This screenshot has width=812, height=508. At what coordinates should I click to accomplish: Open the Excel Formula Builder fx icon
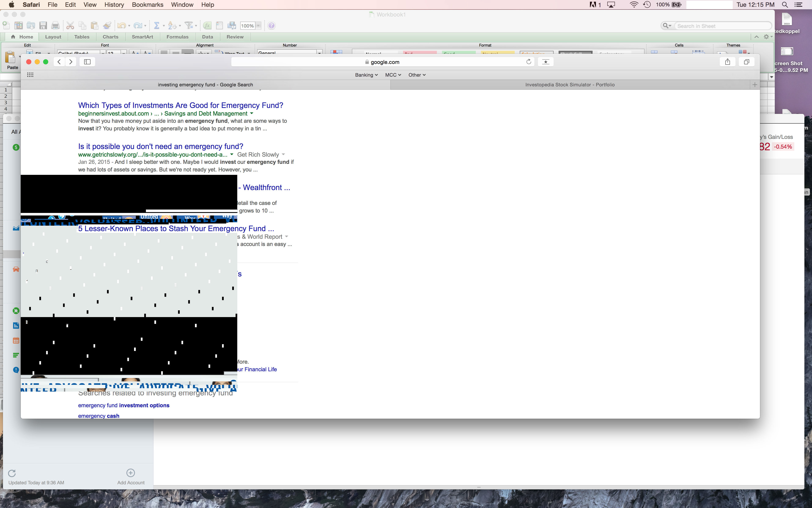[207, 25]
